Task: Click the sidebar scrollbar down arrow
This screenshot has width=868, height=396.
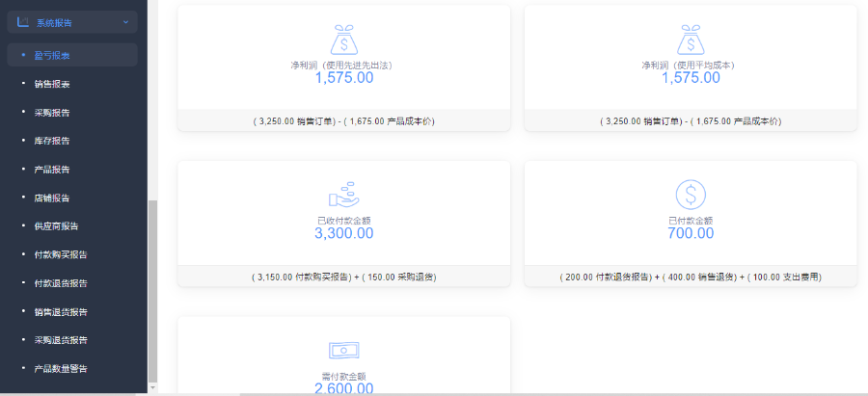Action: (153, 389)
